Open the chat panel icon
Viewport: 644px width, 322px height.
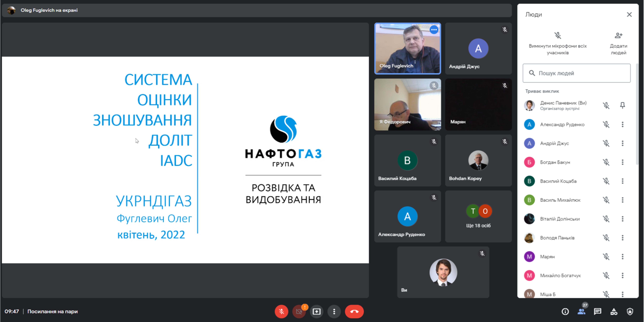point(598,311)
